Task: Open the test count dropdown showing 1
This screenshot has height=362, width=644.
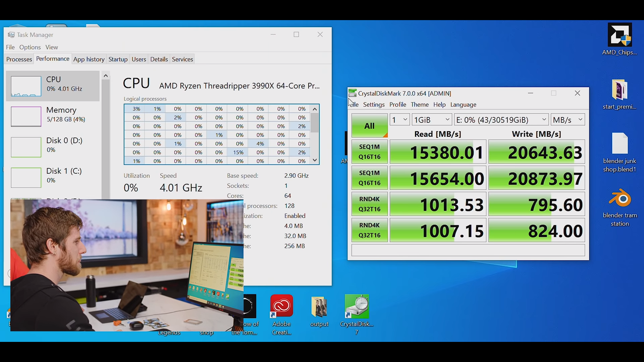Action: click(399, 120)
